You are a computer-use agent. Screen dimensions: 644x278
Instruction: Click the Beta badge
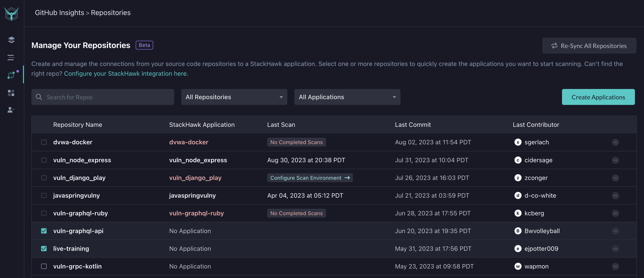click(x=144, y=45)
